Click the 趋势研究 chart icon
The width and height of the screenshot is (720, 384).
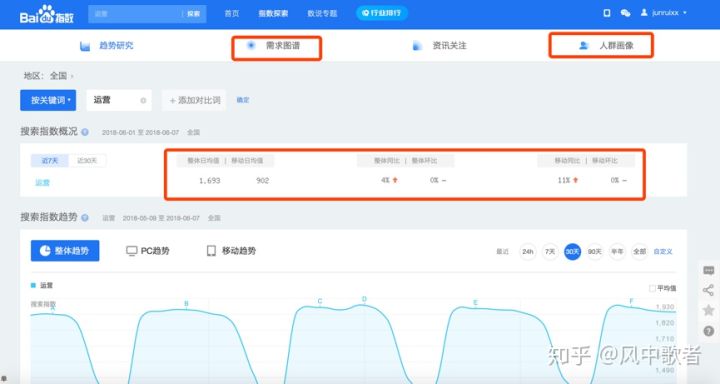(85, 46)
